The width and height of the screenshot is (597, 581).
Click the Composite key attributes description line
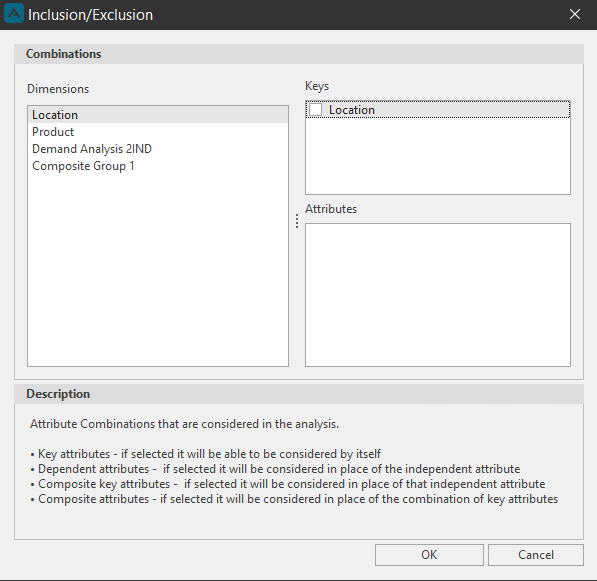[288, 484]
